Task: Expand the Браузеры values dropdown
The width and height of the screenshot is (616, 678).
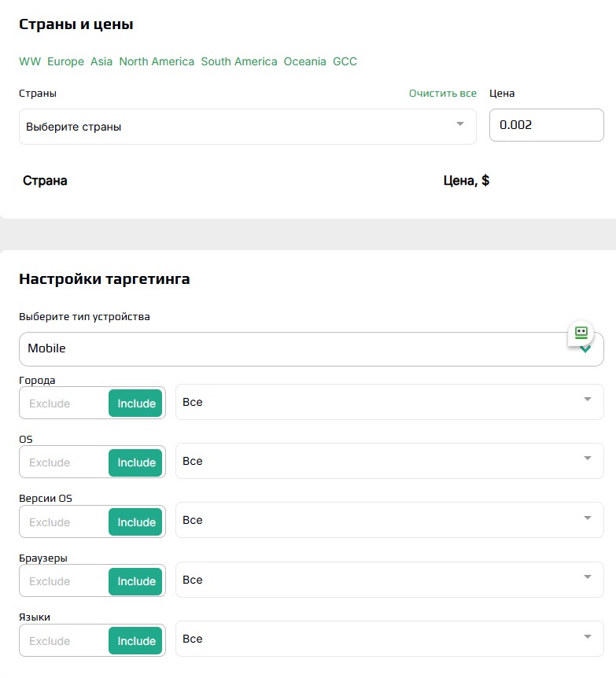Action: 587,578
